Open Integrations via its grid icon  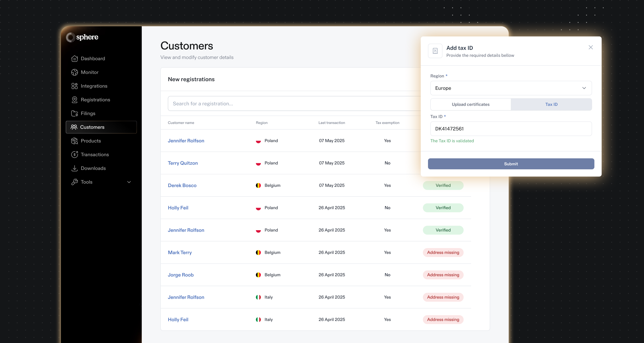click(x=74, y=86)
